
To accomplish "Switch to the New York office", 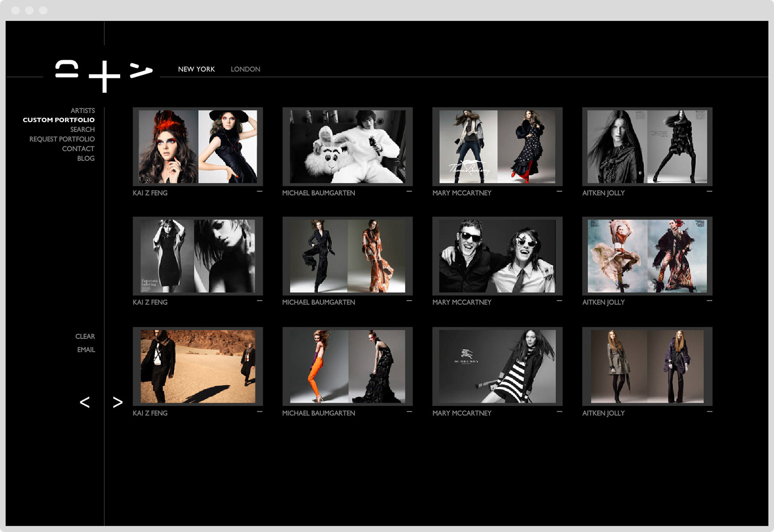I will coord(196,69).
